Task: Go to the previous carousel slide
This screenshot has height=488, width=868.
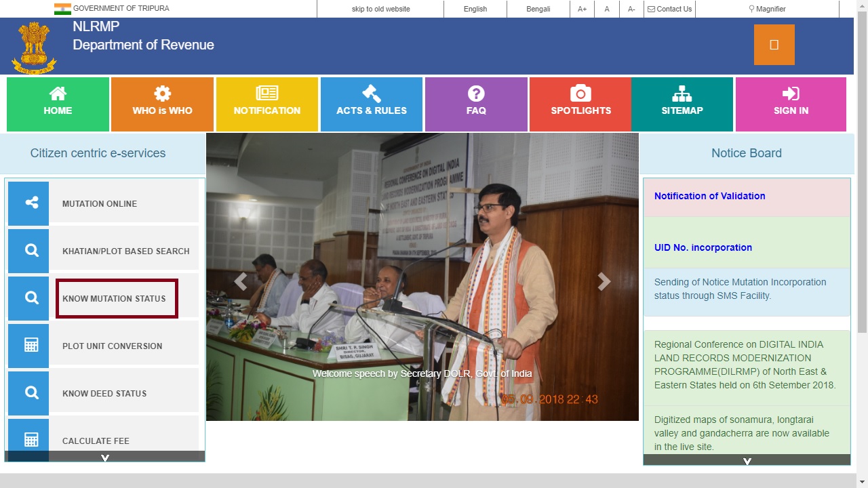Action: 240,282
